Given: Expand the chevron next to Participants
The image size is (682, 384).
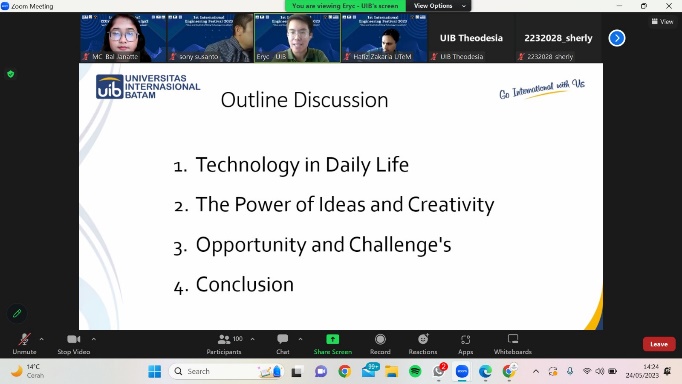Looking at the screenshot, I should (252, 339).
